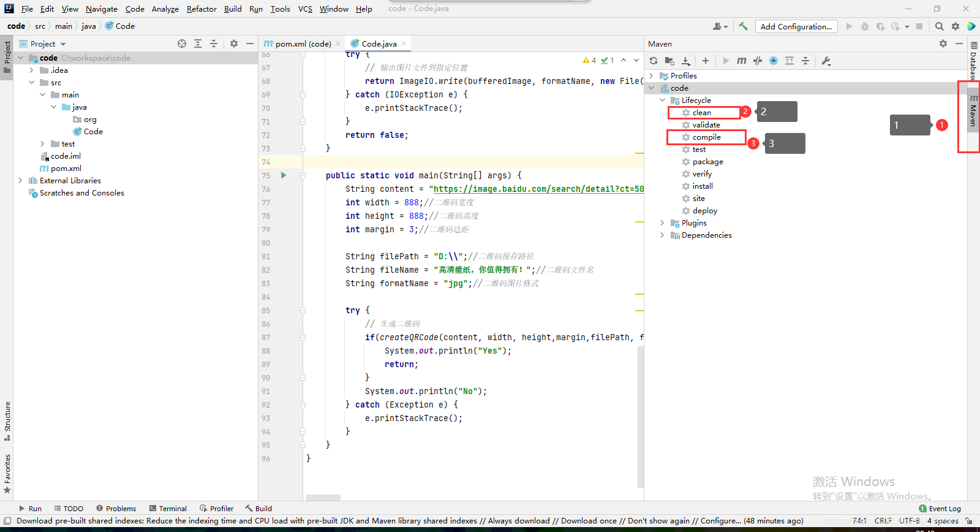Hide the Project tool window
980x532 pixels.
250,44
